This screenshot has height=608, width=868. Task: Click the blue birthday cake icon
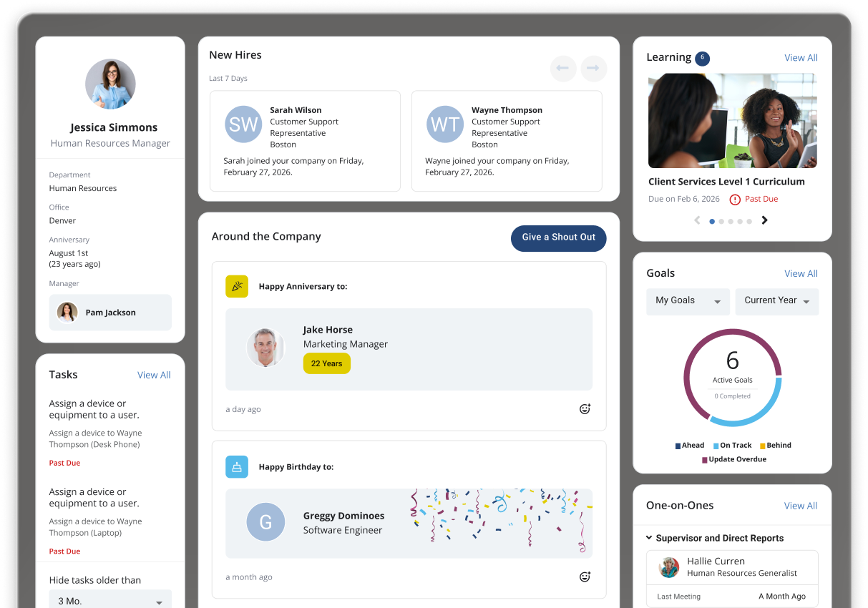237,467
